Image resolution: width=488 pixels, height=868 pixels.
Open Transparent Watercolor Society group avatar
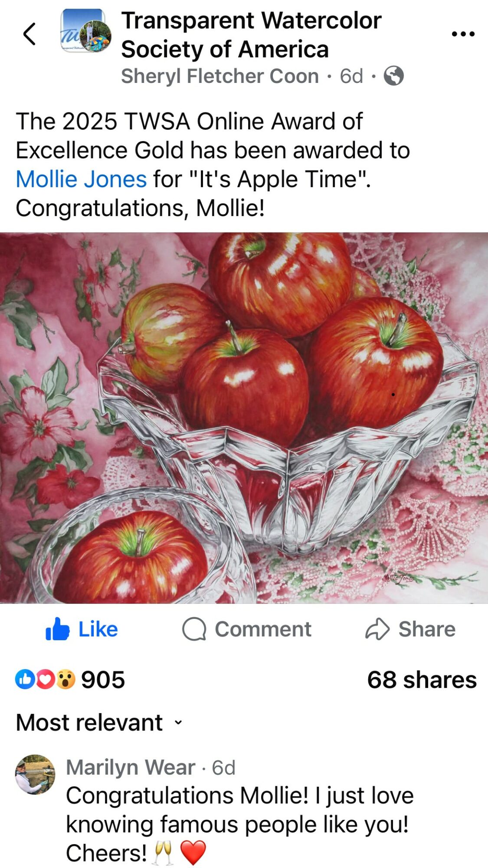(x=85, y=31)
